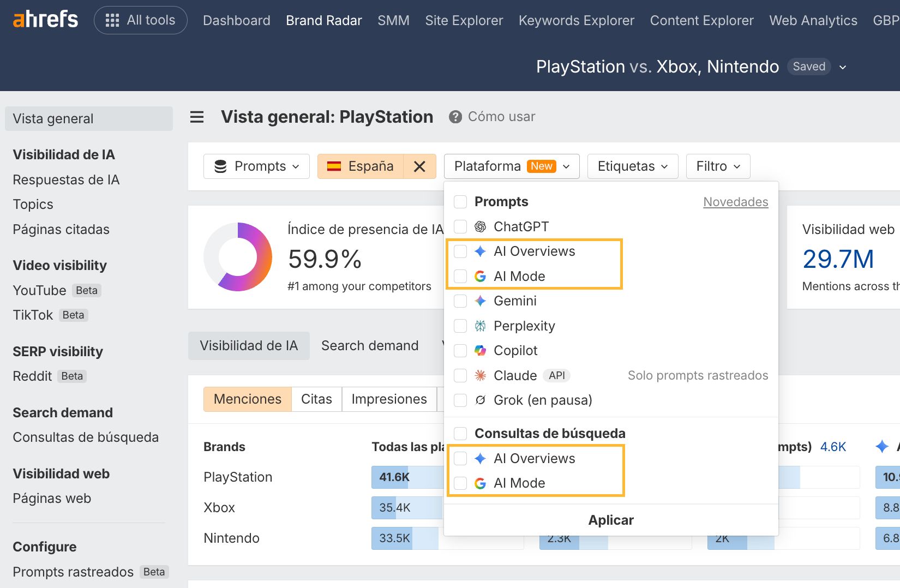Check AI Overviews under Consultas de búsqueda
Screen dimensions: 900x588
(460, 459)
